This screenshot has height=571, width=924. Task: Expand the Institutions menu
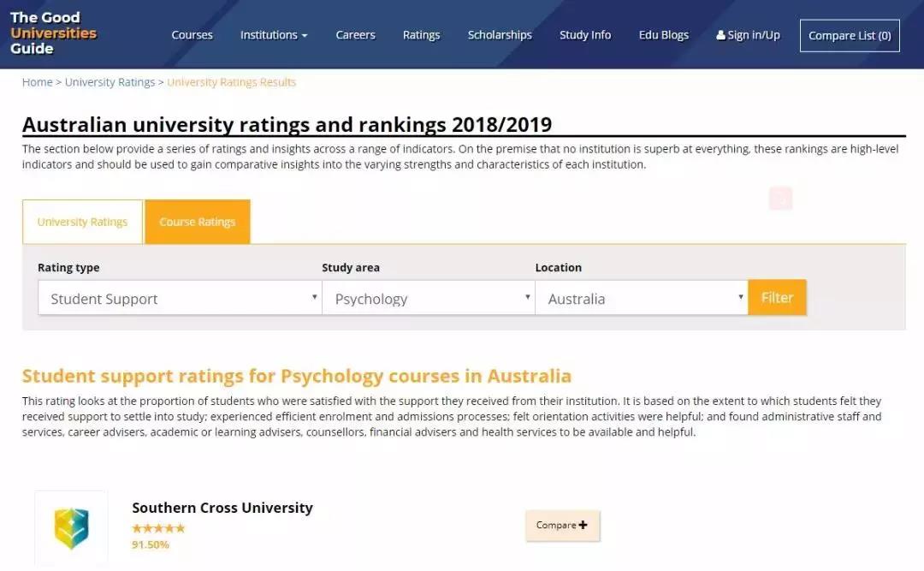[x=274, y=35]
